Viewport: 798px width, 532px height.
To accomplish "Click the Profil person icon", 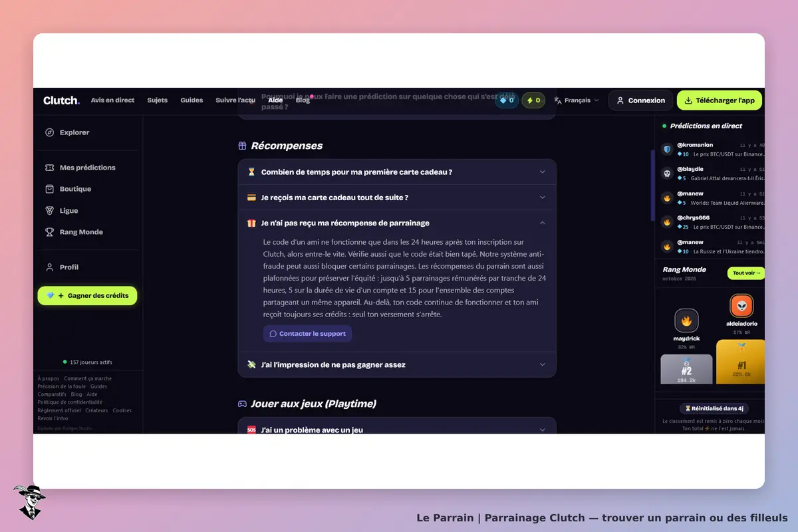I will (x=49, y=267).
